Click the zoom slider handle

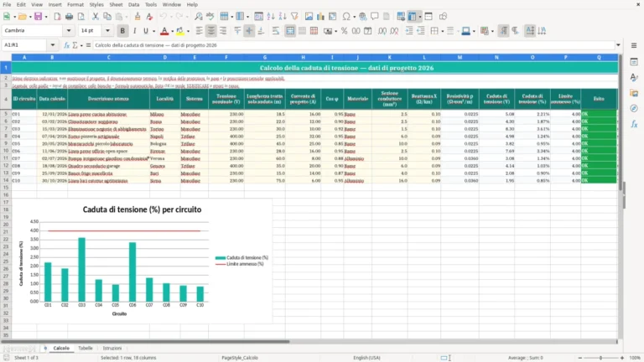point(600,358)
